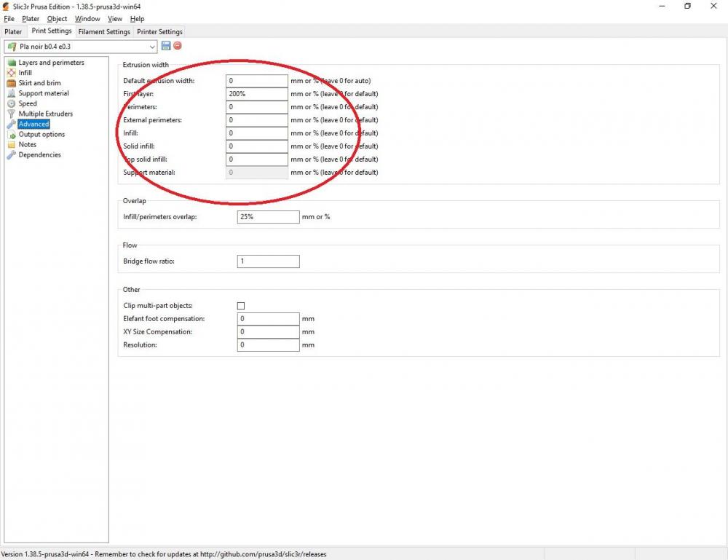The image size is (728, 560).
Task: Click the Infill/perimeters overlap field
Action: pos(269,217)
